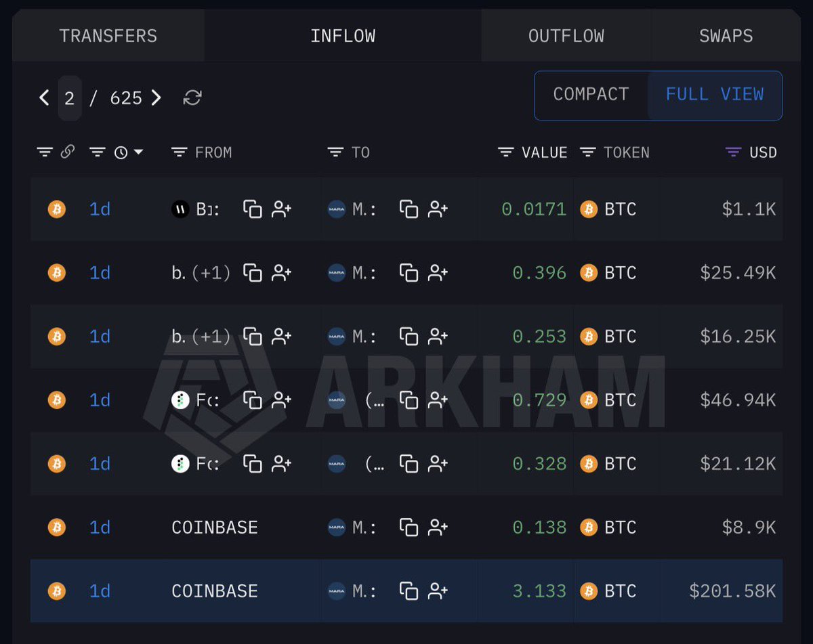Copy recipient address in 3.133 BTC row

[x=409, y=591]
